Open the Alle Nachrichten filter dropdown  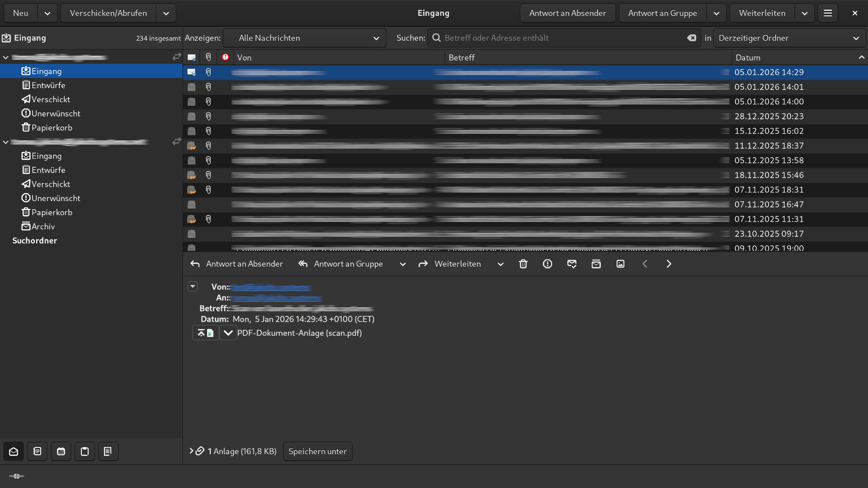[305, 38]
